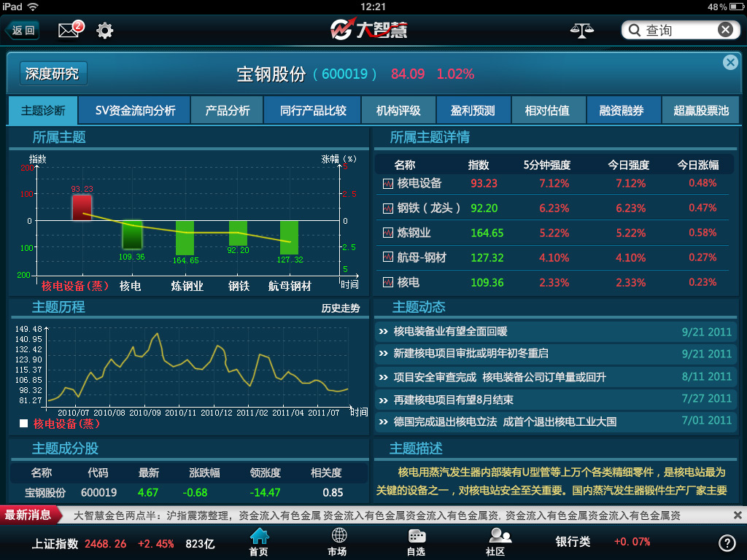Tap 今日强度 column header

628,166
